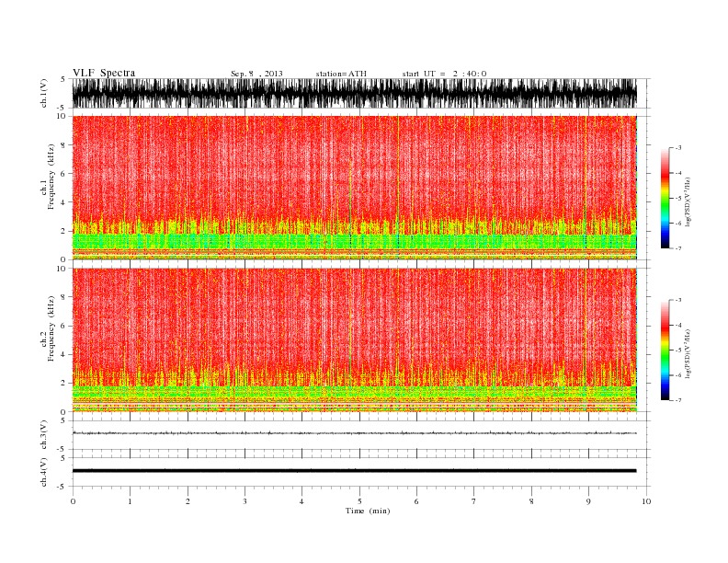Click the "5" upper tick of ch.1(V) axis

click(x=63, y=79)
